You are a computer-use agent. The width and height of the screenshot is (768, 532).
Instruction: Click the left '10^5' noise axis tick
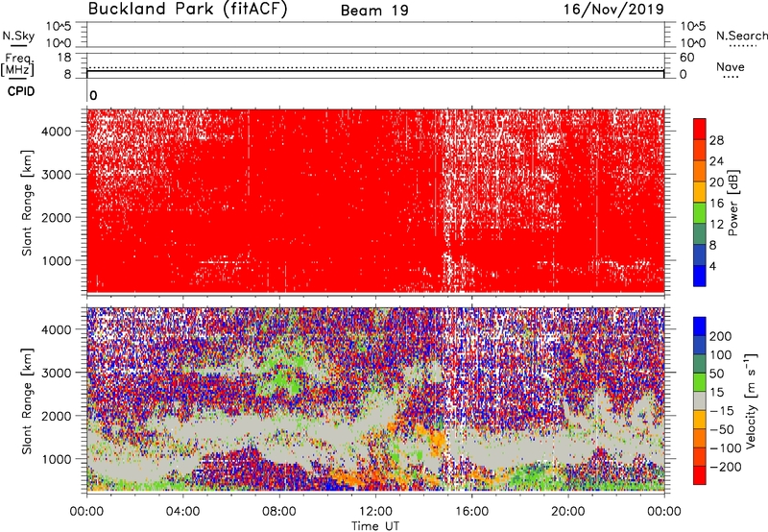tap(59, 26)
